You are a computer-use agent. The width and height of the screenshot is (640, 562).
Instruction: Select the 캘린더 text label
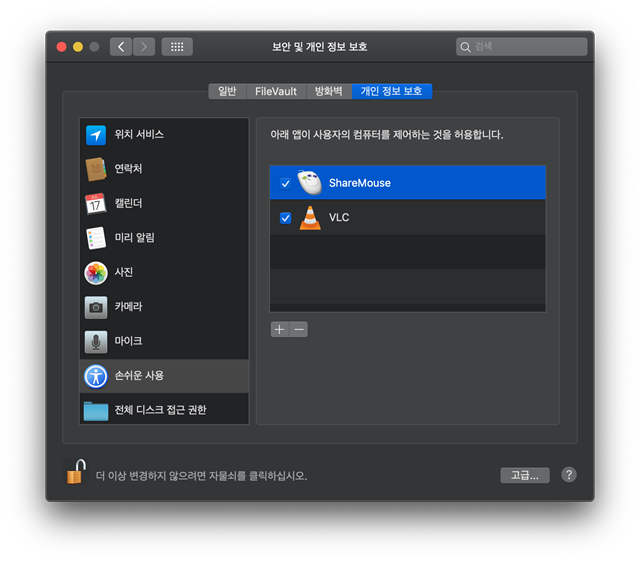tap(128, 203)
